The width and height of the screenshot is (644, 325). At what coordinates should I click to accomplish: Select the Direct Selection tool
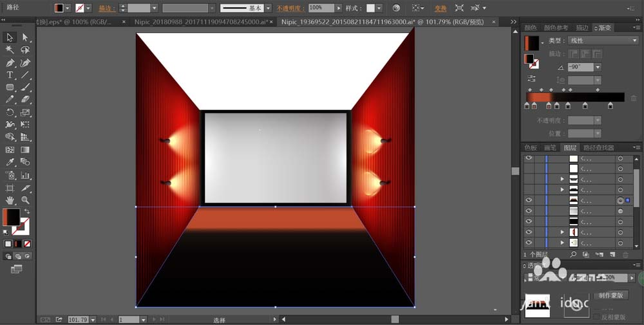click(25, 37)
